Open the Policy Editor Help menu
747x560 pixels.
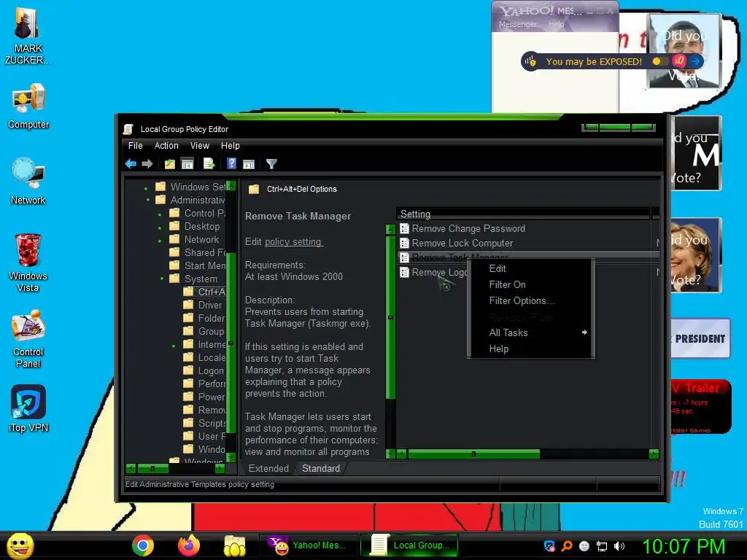pyautogui.click(x=230, y=146)
